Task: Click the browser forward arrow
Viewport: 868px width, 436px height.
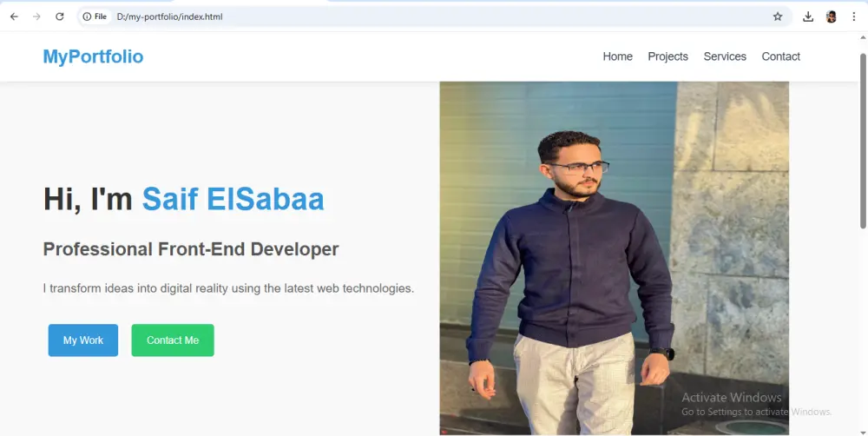Action: 36,17
